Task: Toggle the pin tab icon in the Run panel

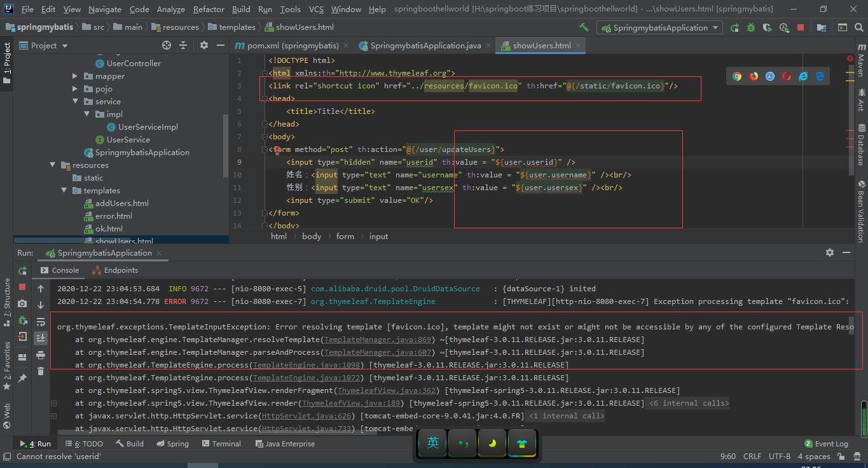Action: pos(23,378)
